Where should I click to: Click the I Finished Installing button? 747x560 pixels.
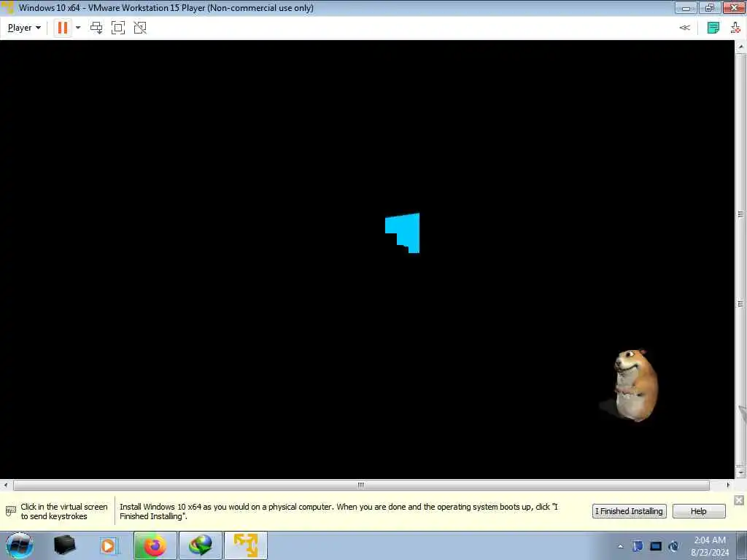[x=630, y=511]
